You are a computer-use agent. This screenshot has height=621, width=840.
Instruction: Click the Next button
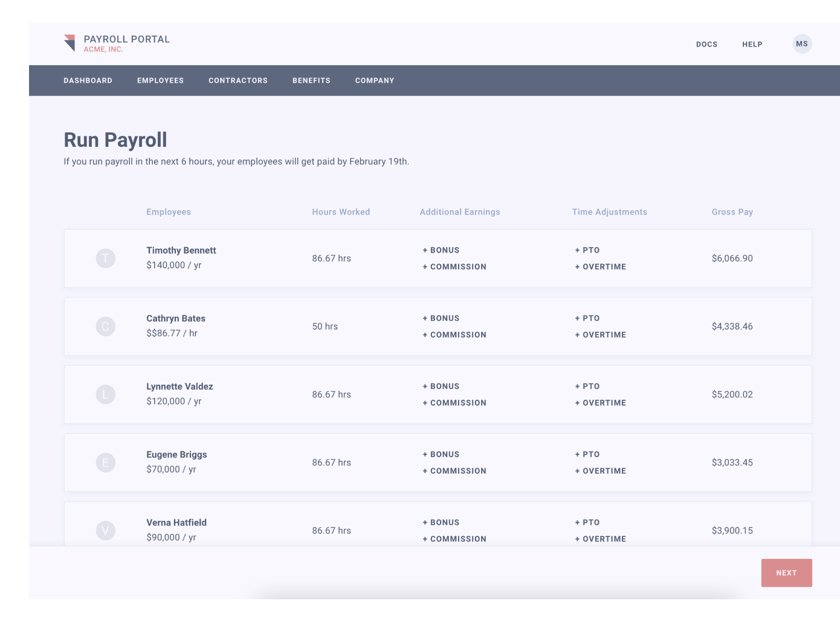coord(786,572)
